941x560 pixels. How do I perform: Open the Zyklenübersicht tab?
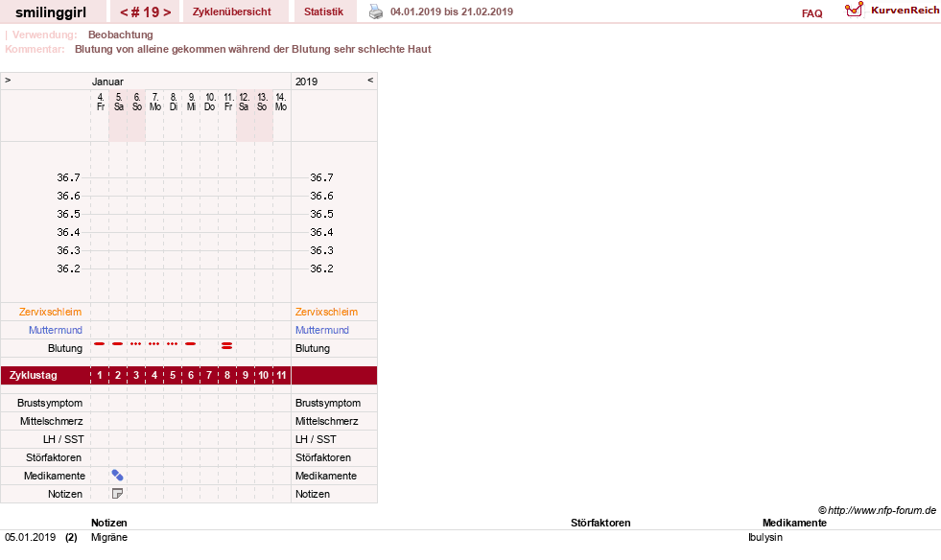pyautogui.click(x=231, y=12)
